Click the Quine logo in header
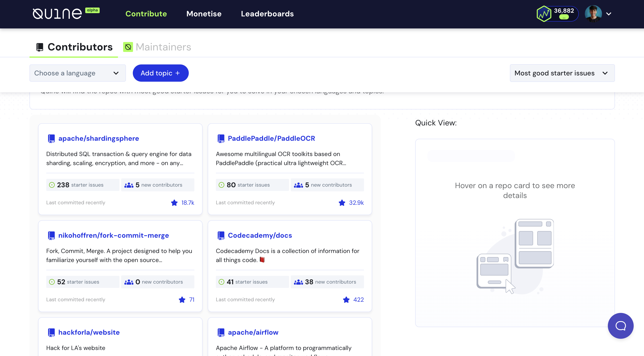644x356 pixels. pyautogui.click(x=57, y=14)
